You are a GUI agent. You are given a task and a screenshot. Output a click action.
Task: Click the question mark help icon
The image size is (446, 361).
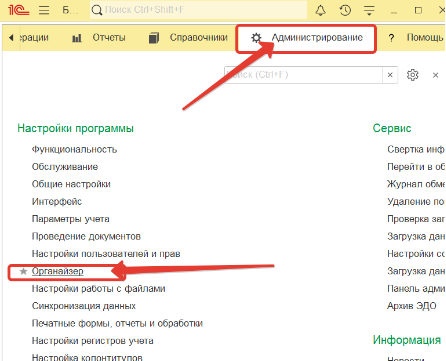391,38
